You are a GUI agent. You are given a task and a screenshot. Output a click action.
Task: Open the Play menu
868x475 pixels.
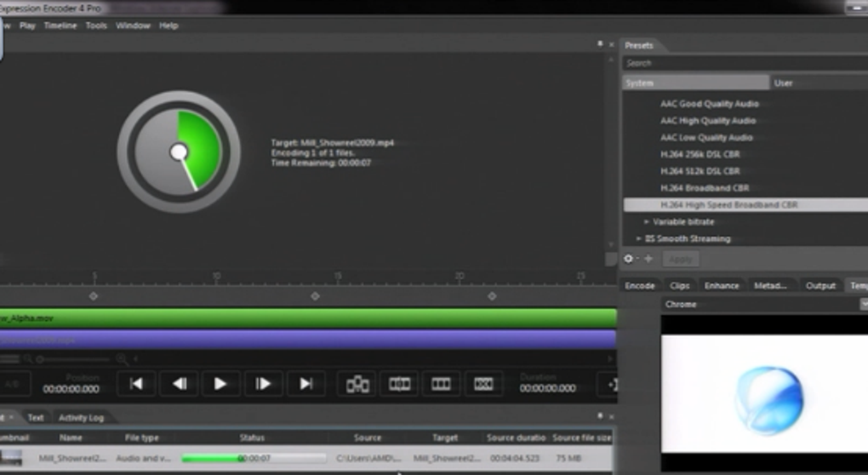point(27,26)
